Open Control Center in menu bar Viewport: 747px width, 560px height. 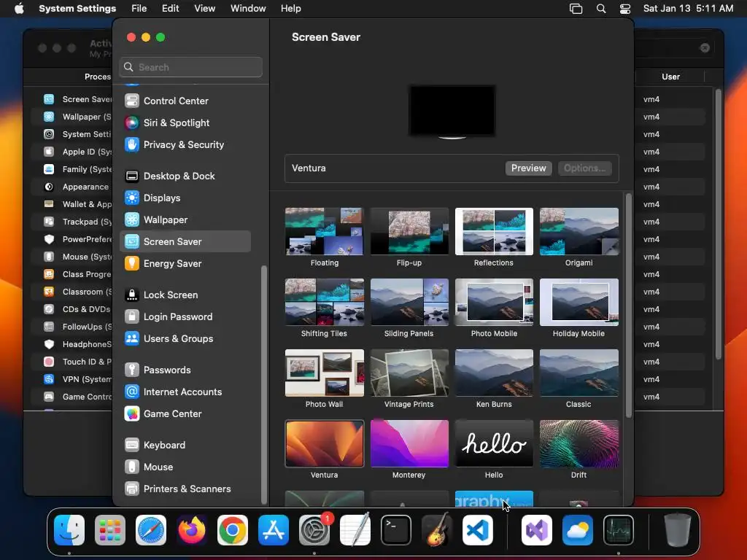(x=625, y=9)
